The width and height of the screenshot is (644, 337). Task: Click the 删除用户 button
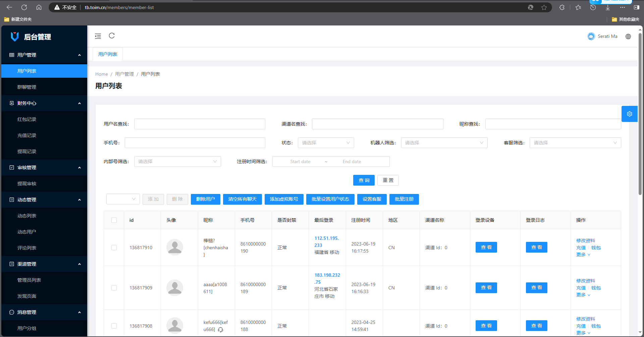(x=206, y=199)
